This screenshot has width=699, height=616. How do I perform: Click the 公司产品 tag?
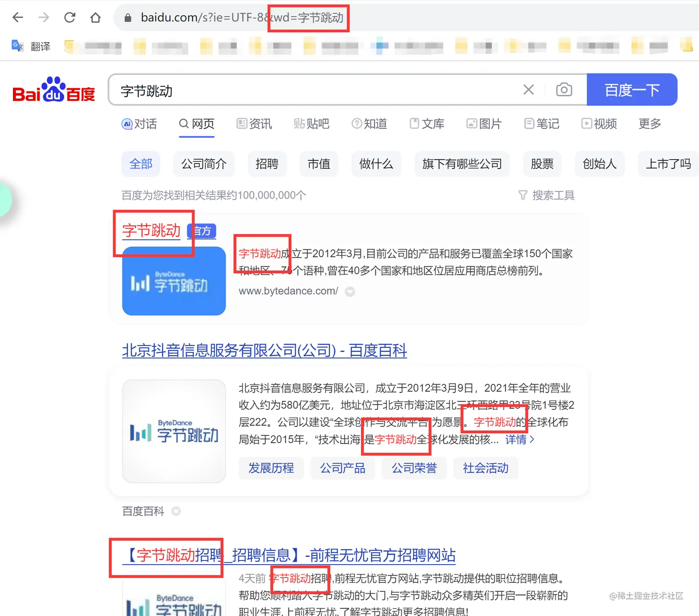coord(343,468)
